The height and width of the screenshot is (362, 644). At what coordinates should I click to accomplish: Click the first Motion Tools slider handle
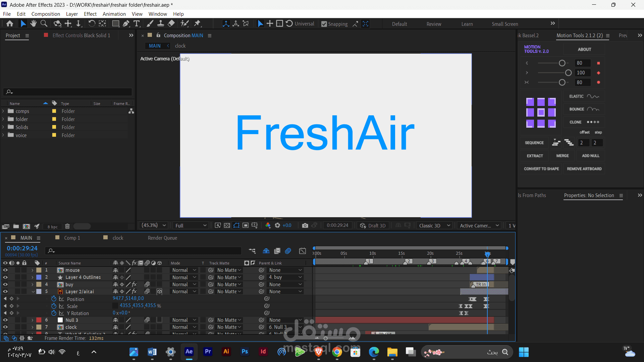[562, 63]
